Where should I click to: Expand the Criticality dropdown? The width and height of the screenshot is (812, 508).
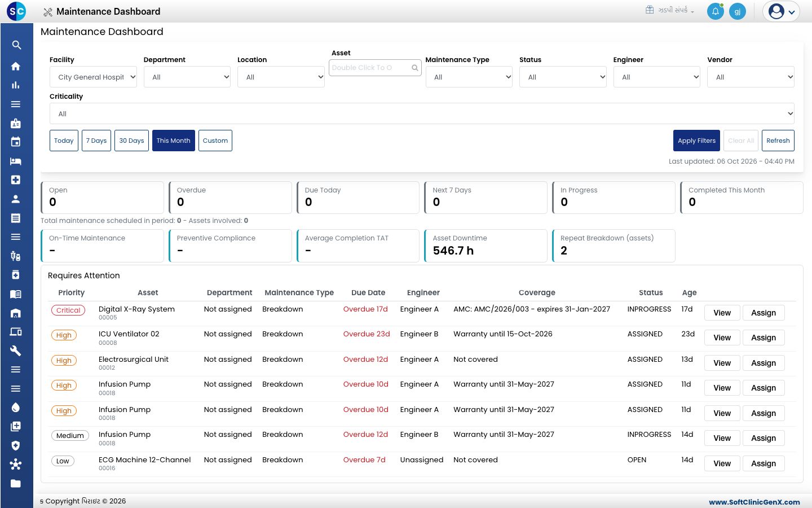click(x=422, y=113)
